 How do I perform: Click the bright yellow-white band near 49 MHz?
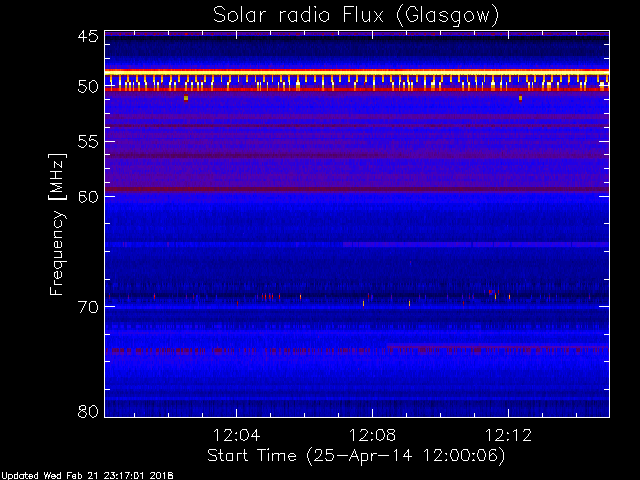(x=357, y=72)
